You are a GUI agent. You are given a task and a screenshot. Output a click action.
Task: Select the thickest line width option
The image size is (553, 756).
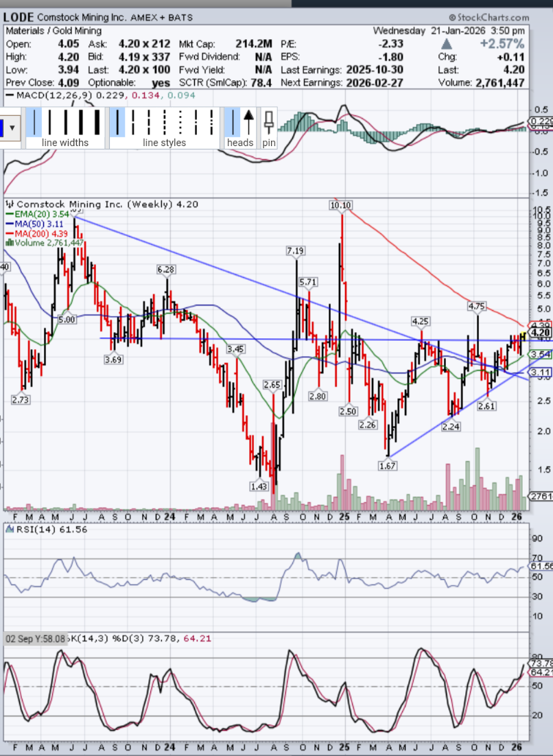tap(97, 122)
